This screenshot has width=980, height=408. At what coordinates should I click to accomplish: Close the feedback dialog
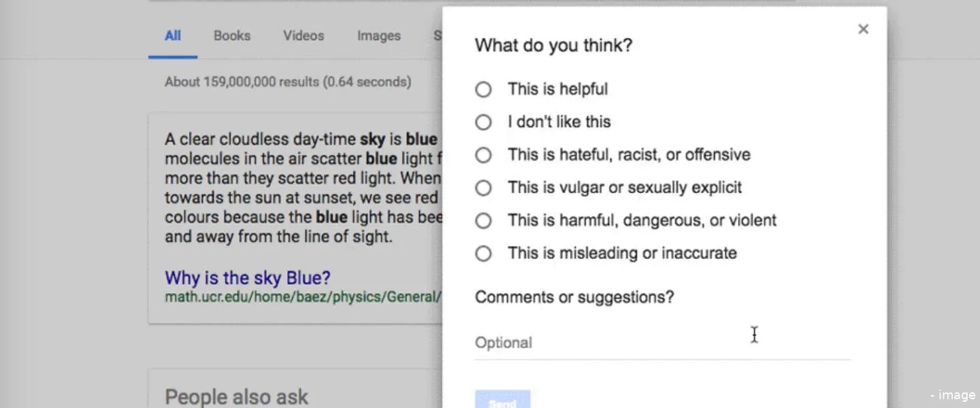click(863, 29)
